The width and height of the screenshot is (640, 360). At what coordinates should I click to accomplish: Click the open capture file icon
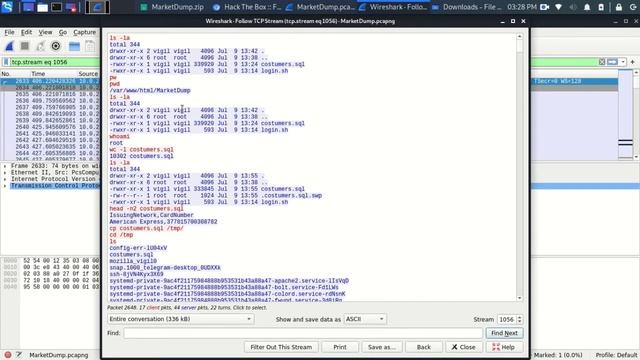pyautogui.click(x=74, y=47)
